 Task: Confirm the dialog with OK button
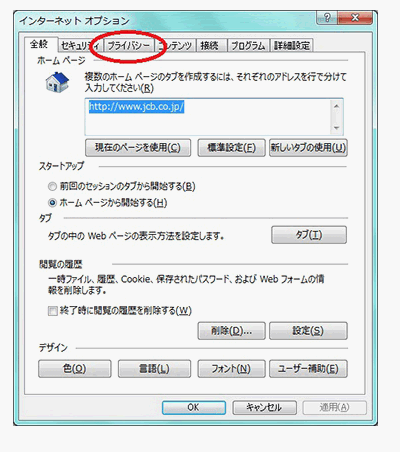(194, 407)
